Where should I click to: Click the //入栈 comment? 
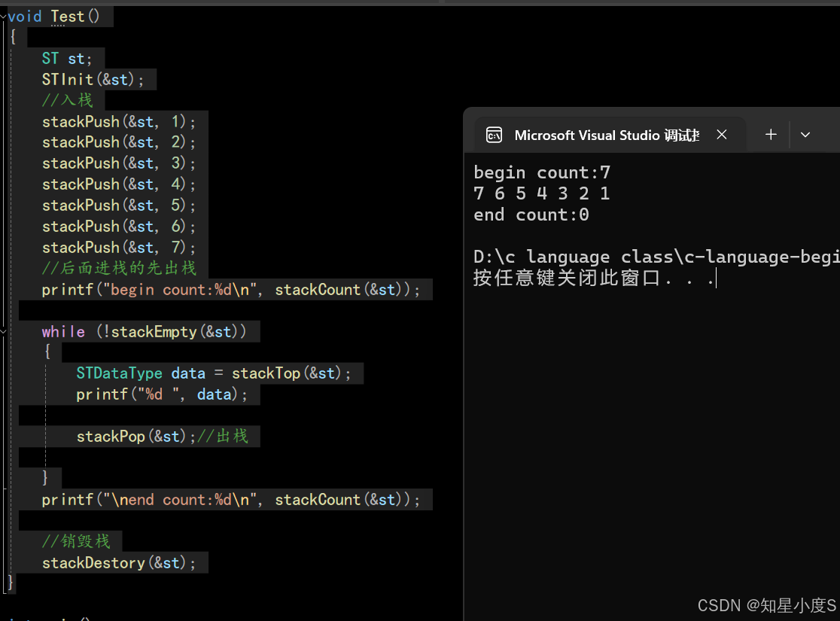[67, 100]
